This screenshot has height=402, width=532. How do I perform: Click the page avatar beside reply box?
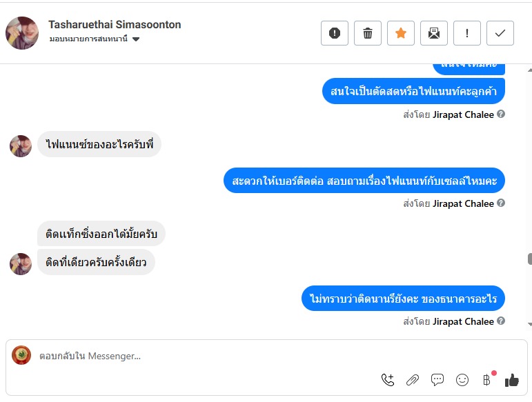(x=21, y=355)
